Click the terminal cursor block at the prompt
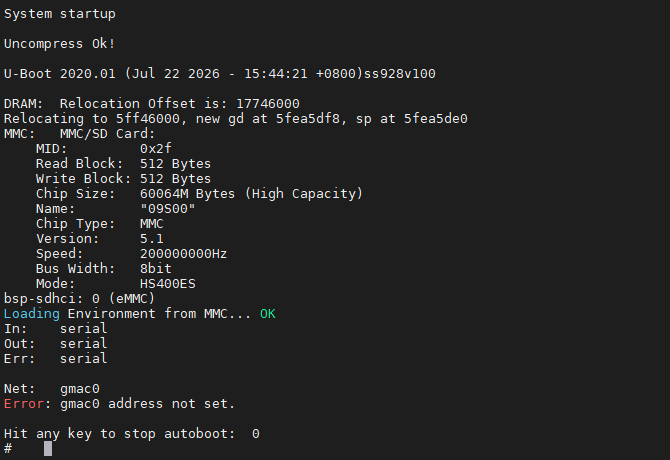 click(x=48, y=448)
